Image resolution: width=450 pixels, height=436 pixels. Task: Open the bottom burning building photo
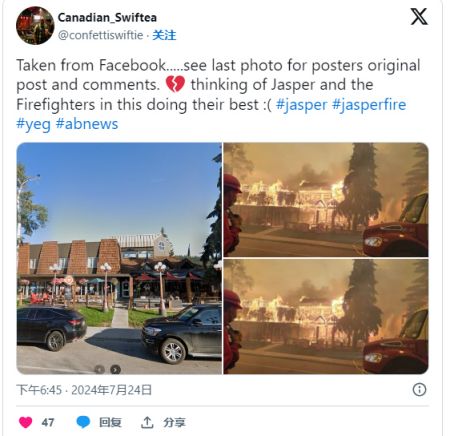click(x=326, y=316)
